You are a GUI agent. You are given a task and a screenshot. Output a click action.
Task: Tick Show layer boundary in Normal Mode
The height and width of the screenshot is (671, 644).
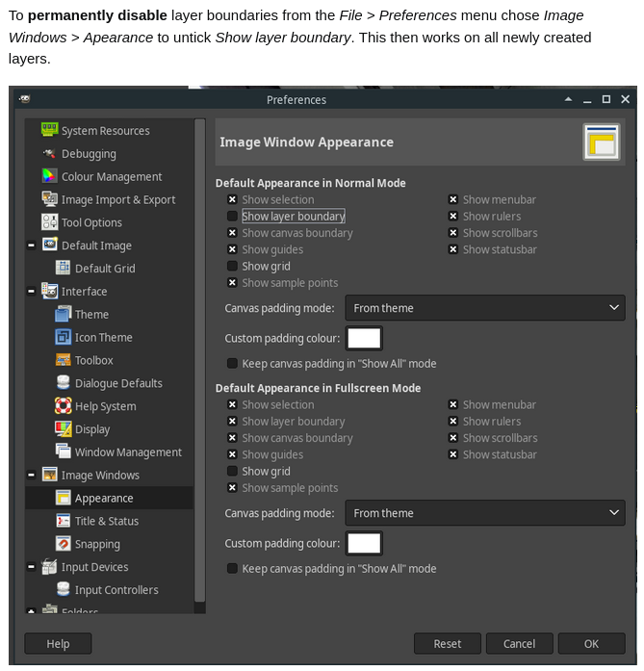232,216
